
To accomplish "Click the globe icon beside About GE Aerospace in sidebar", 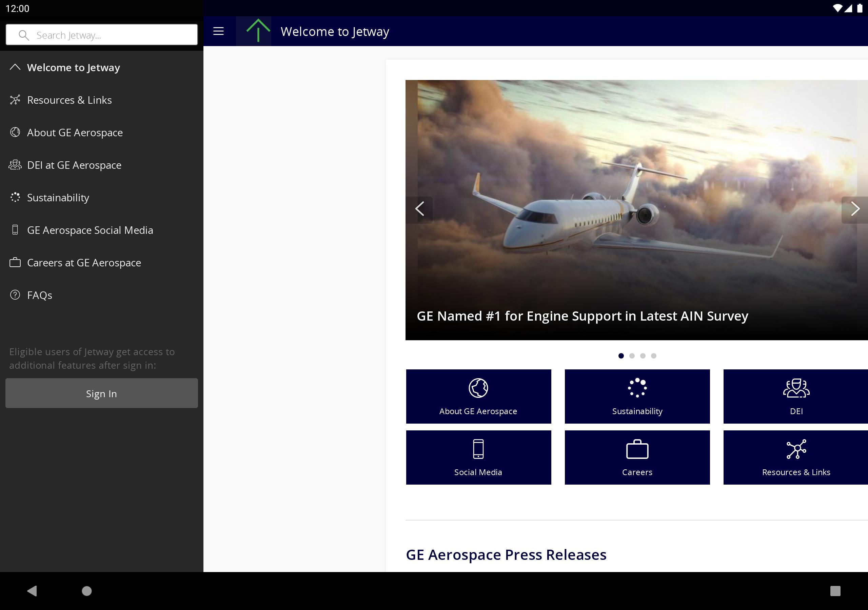I will (15, 132).
